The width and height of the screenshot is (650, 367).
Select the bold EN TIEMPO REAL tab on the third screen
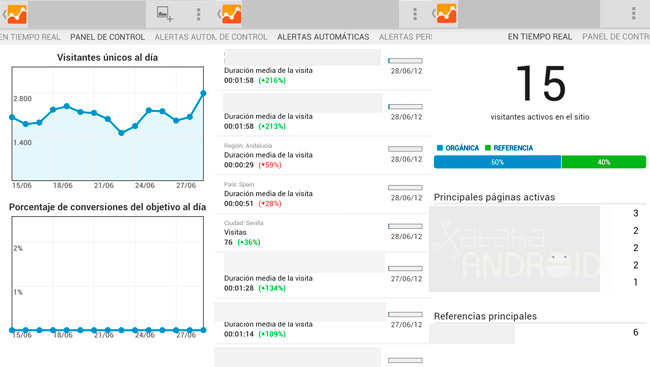540,36
